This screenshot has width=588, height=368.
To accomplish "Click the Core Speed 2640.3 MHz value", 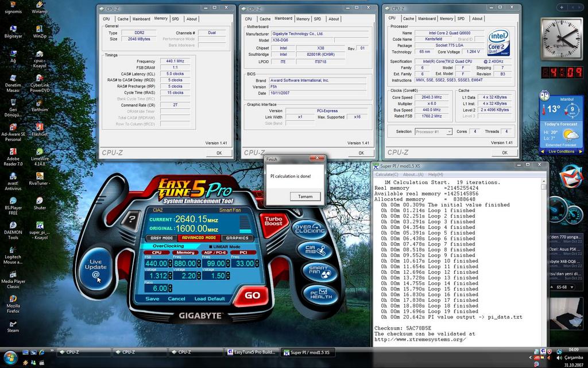I will point(431,97).
